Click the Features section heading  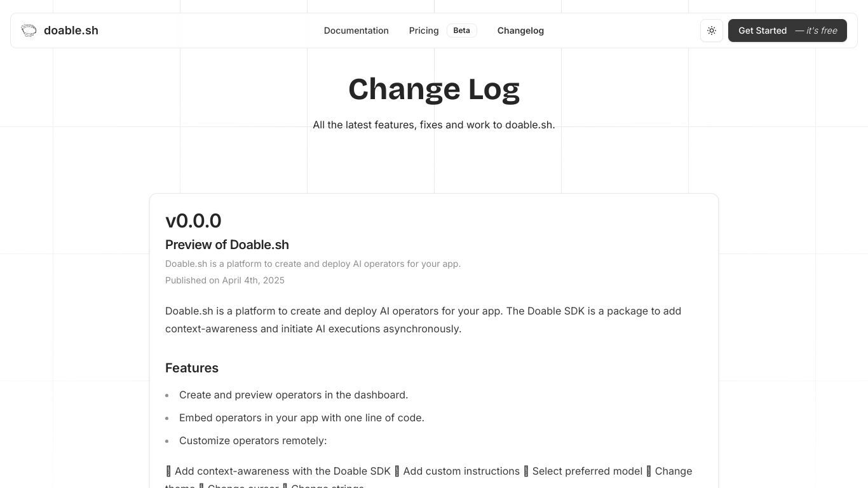192,368
